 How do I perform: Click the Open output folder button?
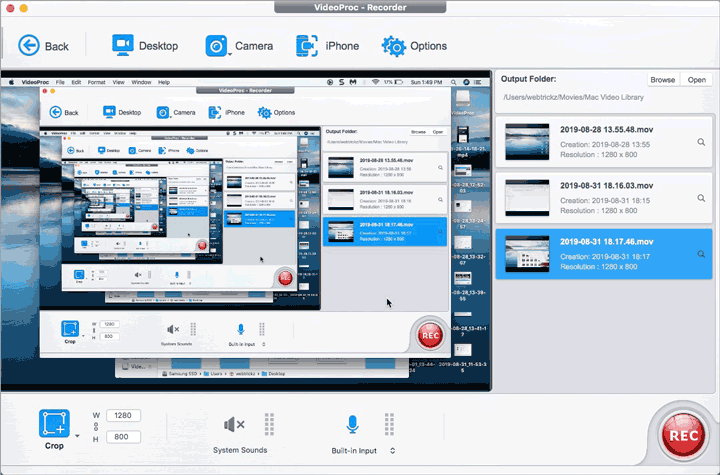click(696, 79)
